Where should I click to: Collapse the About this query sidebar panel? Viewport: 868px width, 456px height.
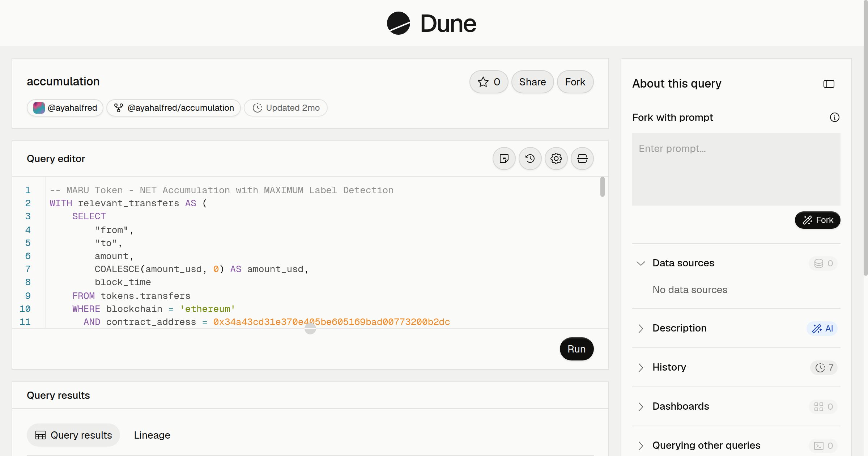tap(829, 84)
